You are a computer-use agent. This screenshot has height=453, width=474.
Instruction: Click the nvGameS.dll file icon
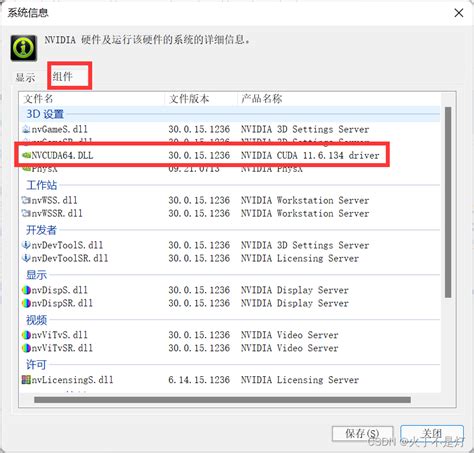coord(26,129)
